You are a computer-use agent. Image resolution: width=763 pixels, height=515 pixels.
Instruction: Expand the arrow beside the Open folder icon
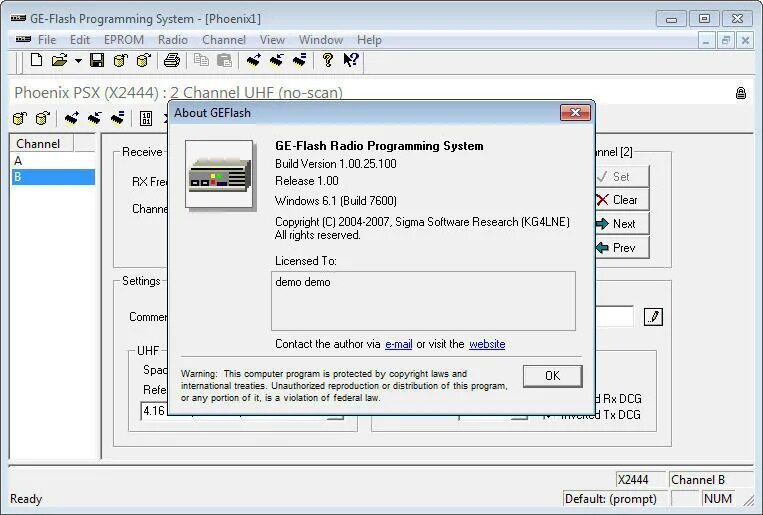point(78,61)
